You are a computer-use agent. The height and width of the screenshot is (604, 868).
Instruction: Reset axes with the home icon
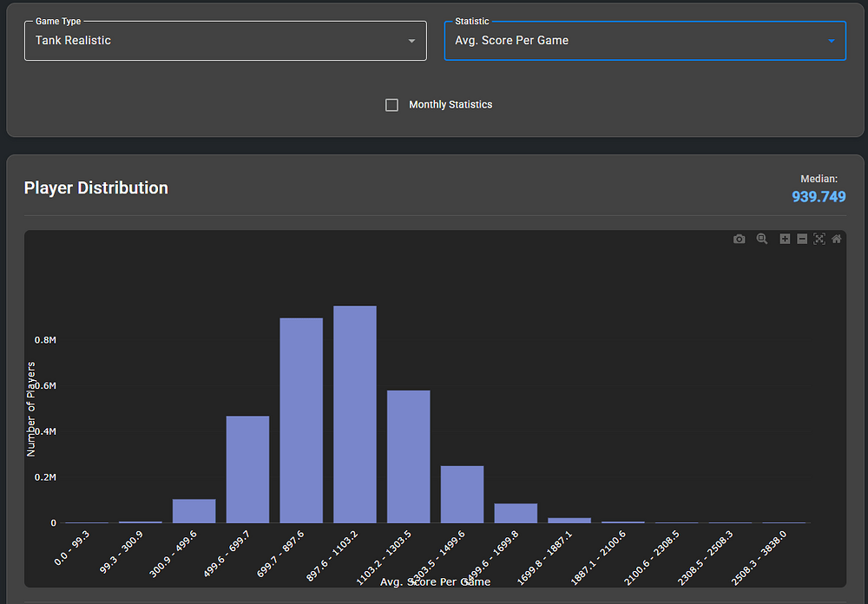pyautogui.click(x=837, y=240)
